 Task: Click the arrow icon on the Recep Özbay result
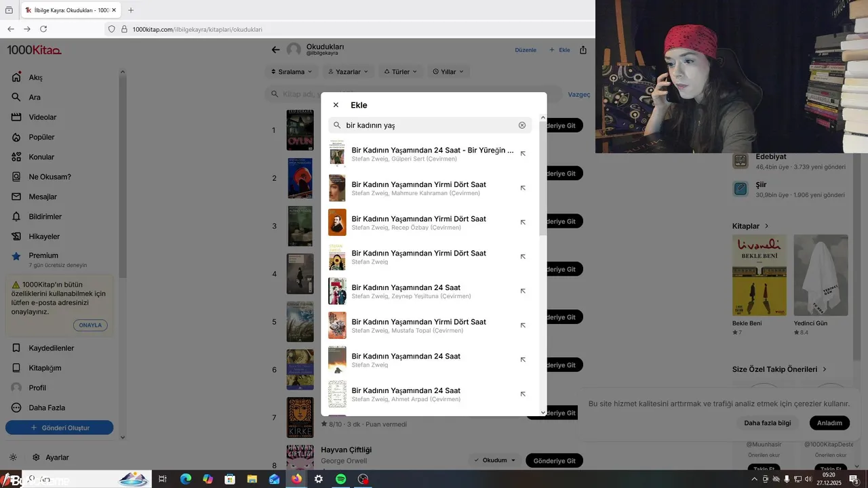523,222
